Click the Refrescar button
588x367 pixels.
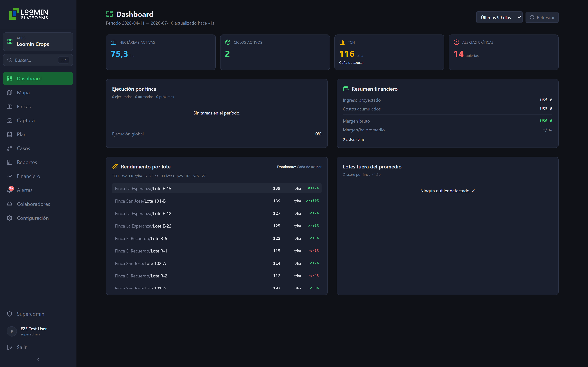tap(542, 17)
